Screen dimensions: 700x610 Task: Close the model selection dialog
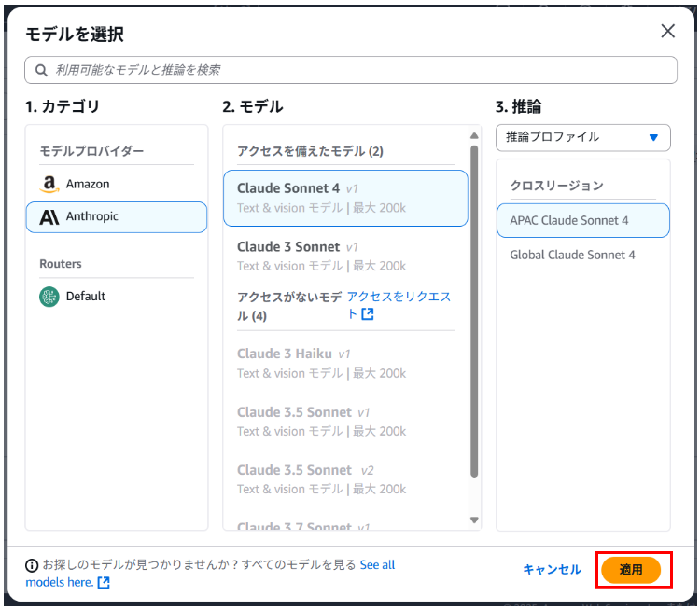pos(667,31)
